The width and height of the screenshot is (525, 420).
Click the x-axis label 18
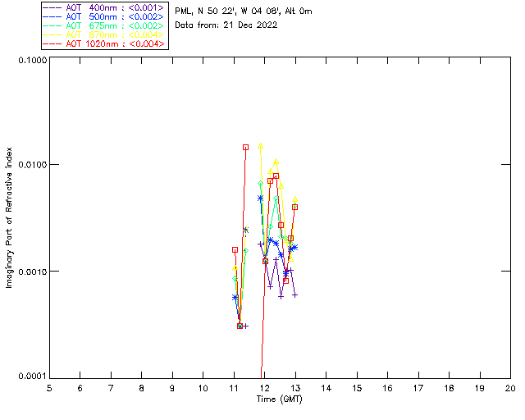pos(449,388)
